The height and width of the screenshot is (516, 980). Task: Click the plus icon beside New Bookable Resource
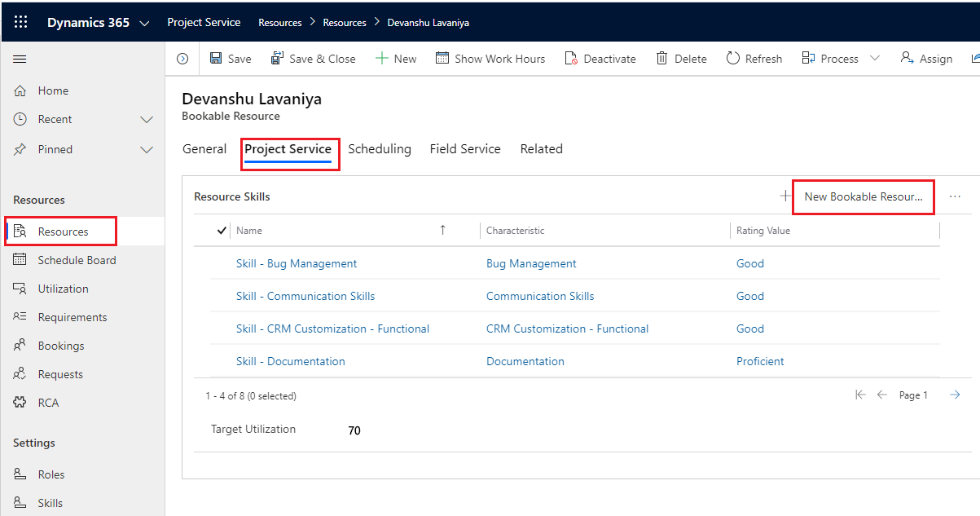785,196
